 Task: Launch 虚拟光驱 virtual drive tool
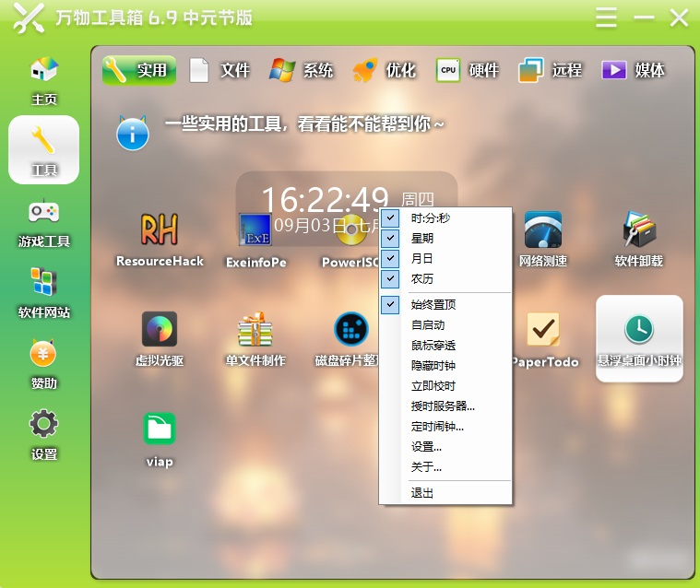pyautogui.click(x=160, y=339)
